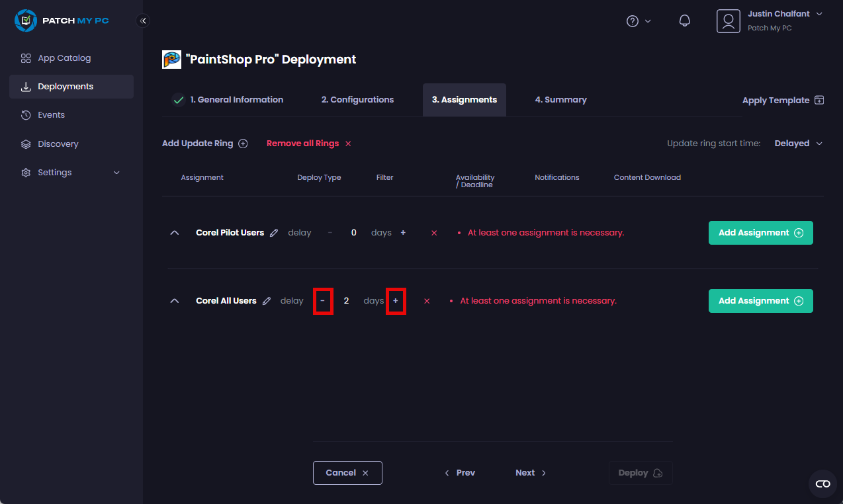
Task: Click Remove all Rings
Action: tap(302, 143)
